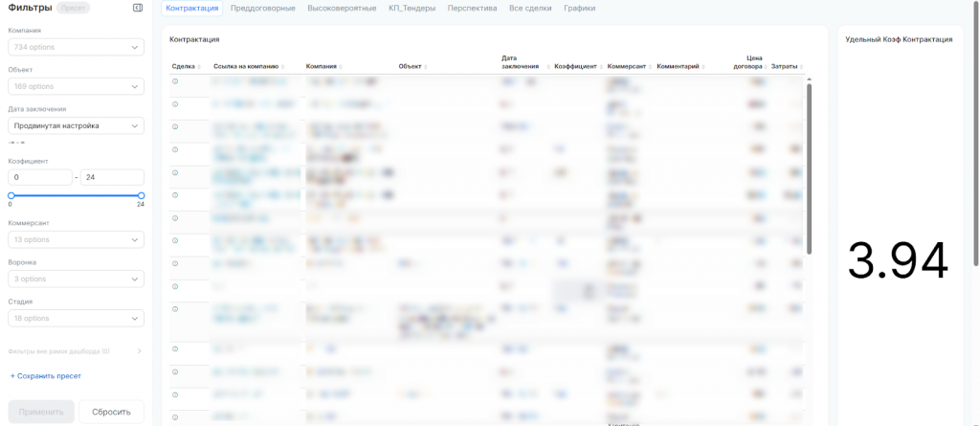Image resolution: width=980 pixels, height=426 pixels.
Task: Sort table by Сделка column icon
Action: 199,67
